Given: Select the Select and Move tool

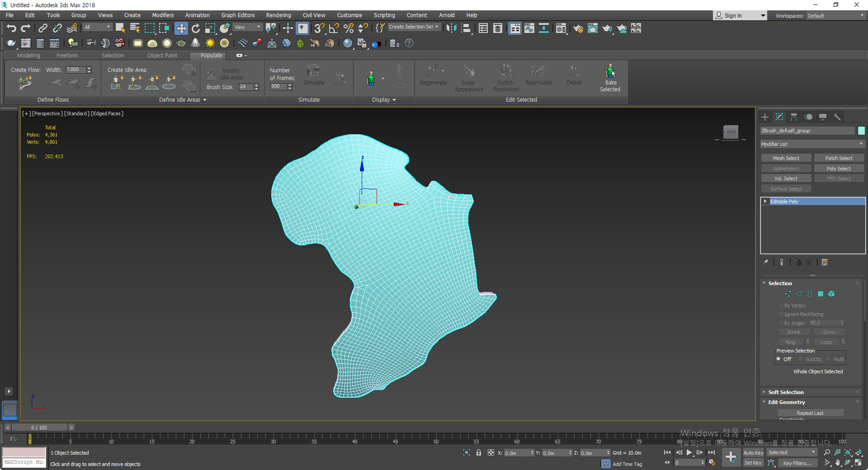Looking at the screenshot, I should 181,28.
